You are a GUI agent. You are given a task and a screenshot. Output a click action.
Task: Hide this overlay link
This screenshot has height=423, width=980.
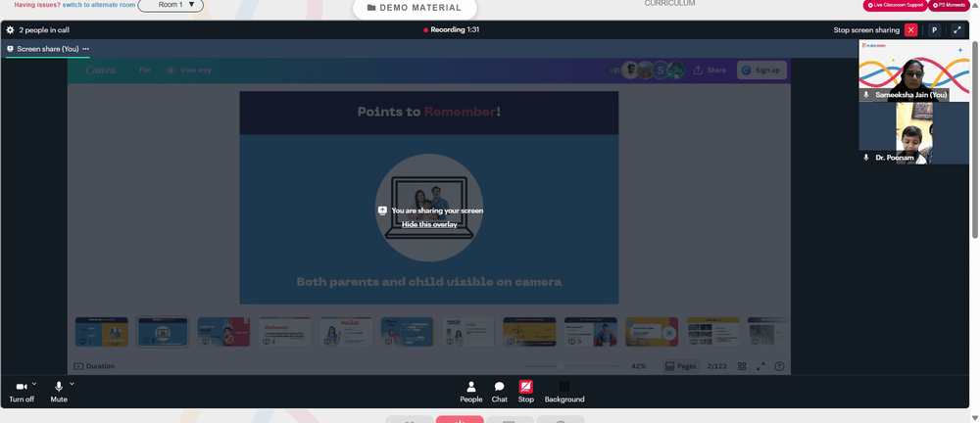tap(429, 224)
